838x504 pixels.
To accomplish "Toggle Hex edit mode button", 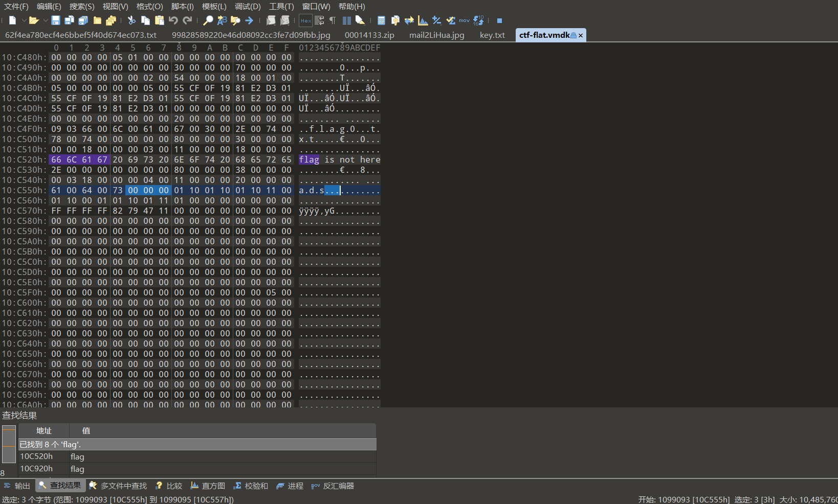I will [x=305, y=20].
